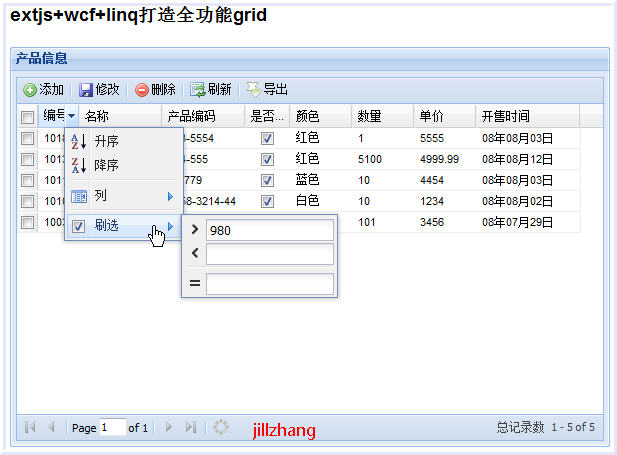Click the pager refresh spinner icon
Viewport: 617px width, 455px height.
(221, 427)
